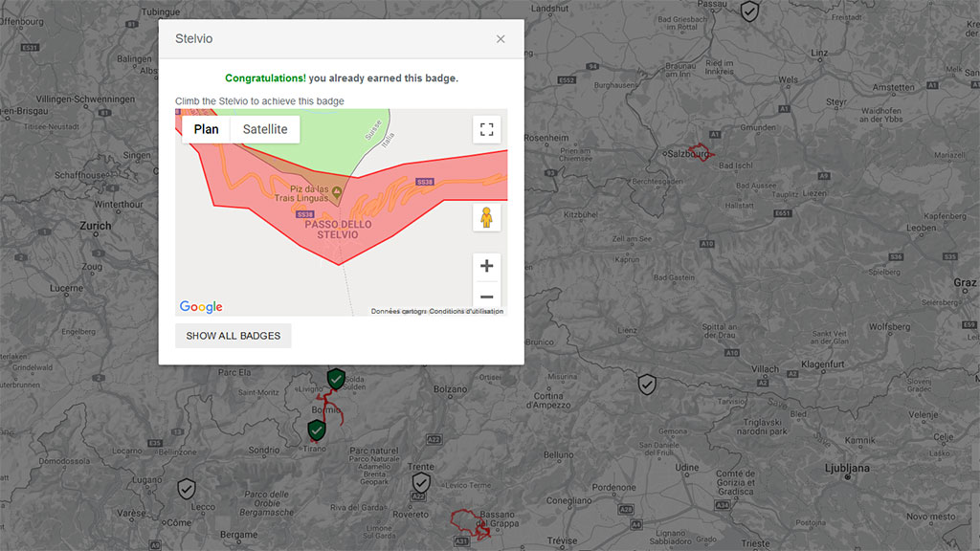Click the Lucerne city label
The height and width of the screenshot is (551, 980).
[x=66, y=288]
